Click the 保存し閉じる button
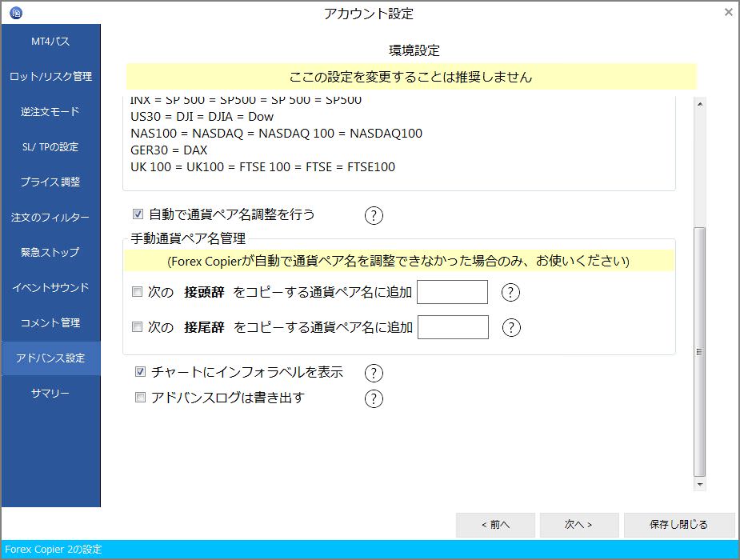Screen dimensions: 740x560 tap(678, 524)
